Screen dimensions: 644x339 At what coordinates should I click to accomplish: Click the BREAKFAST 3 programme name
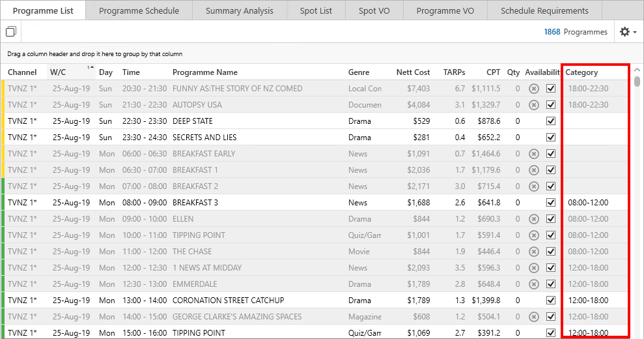tap(195, 202)
